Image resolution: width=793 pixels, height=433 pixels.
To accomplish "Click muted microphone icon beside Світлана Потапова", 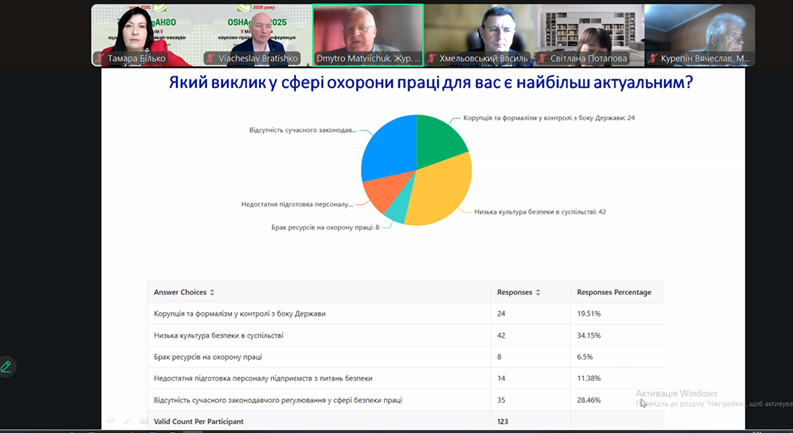I will point(542,58).
